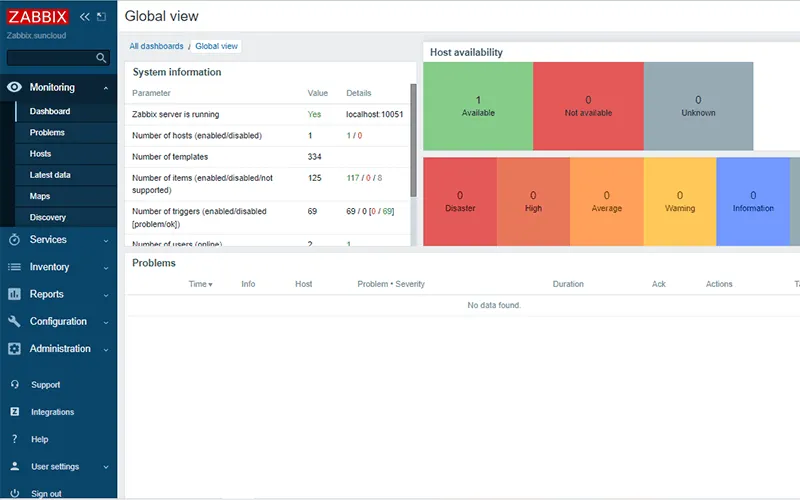Click the Actions column header
The height and width of the screenshot is (500, 800).
click(719, 284)
